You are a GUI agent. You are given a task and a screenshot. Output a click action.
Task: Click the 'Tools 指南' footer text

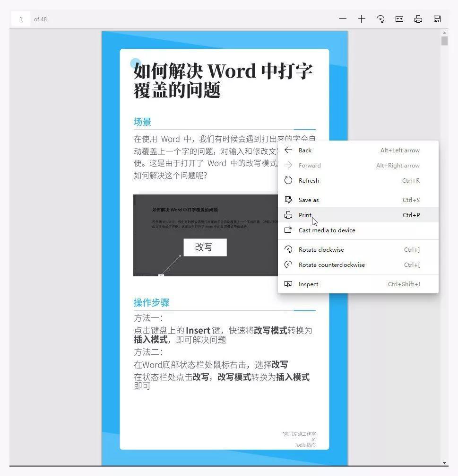pos(305,445)
